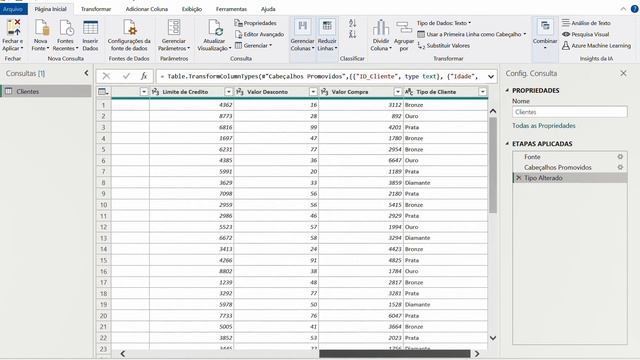The height and width of the screenshot is (360, 640).
Task: Select the Clientes query
Action: pos(46,91)
